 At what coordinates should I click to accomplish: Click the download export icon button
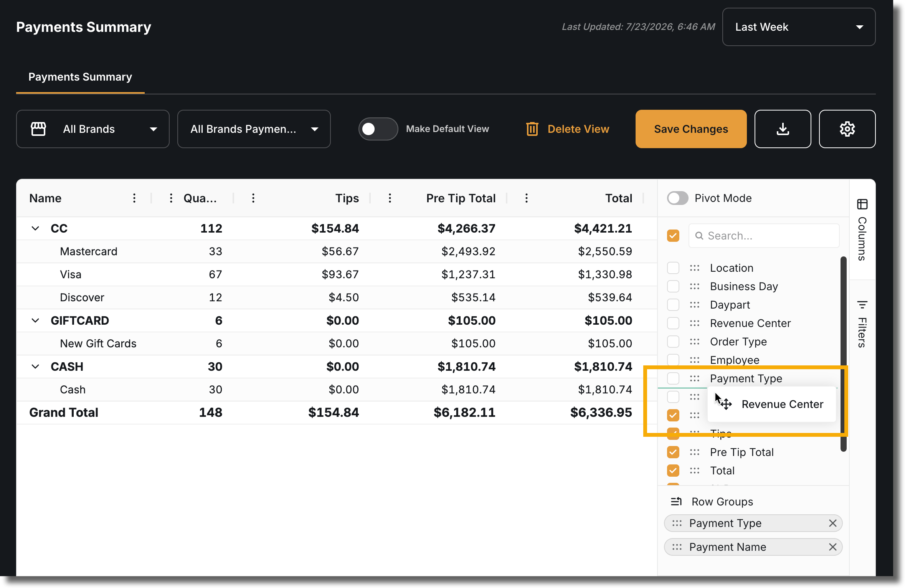(x=783, y=129)
